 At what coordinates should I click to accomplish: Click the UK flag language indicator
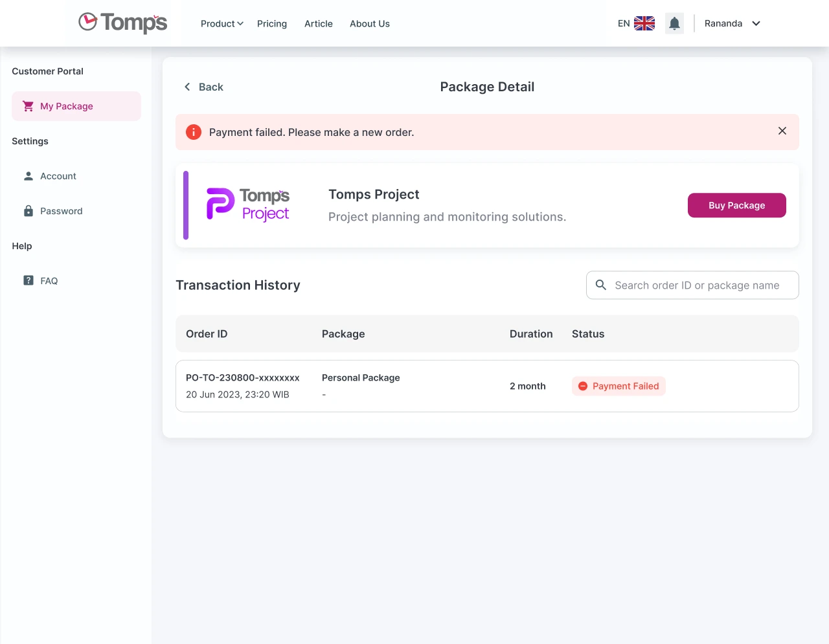[644, 23]
